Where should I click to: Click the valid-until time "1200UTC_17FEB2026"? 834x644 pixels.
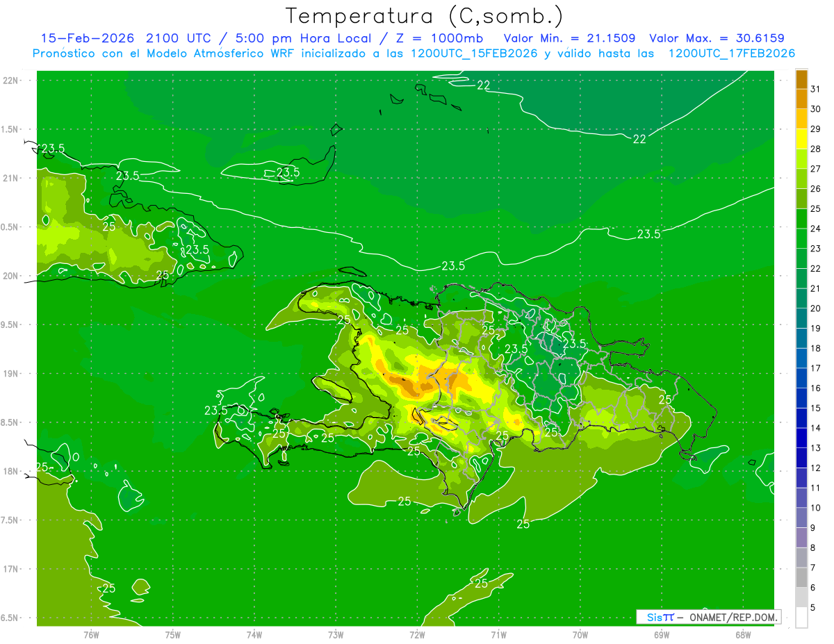tap(732, 53)
